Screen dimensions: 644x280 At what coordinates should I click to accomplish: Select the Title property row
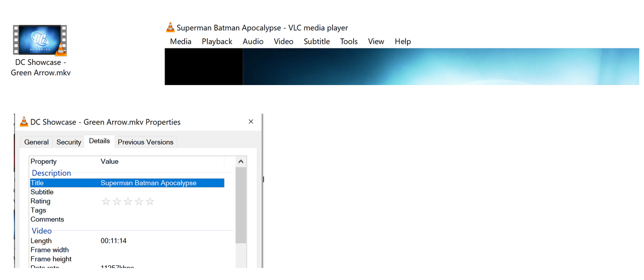127,183
